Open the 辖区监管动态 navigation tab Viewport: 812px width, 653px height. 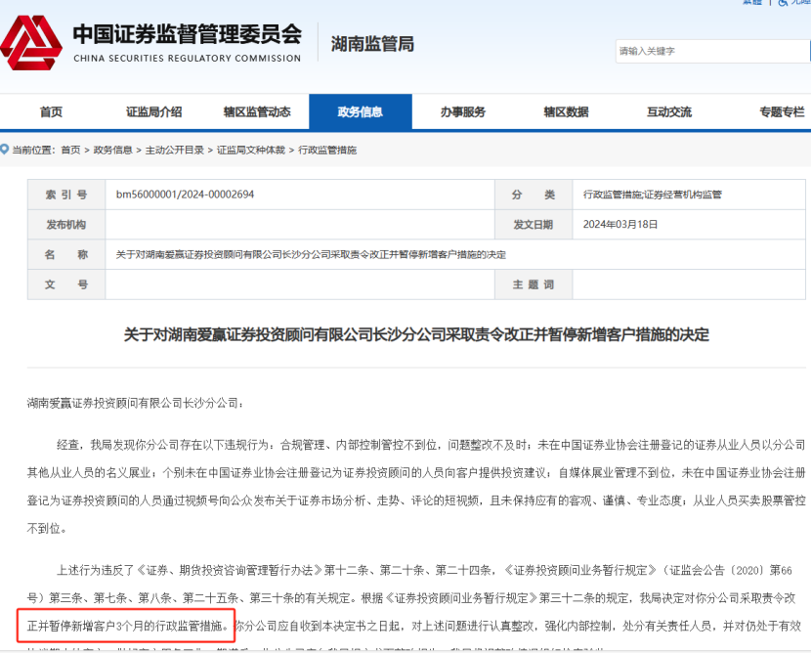(257, 112)
